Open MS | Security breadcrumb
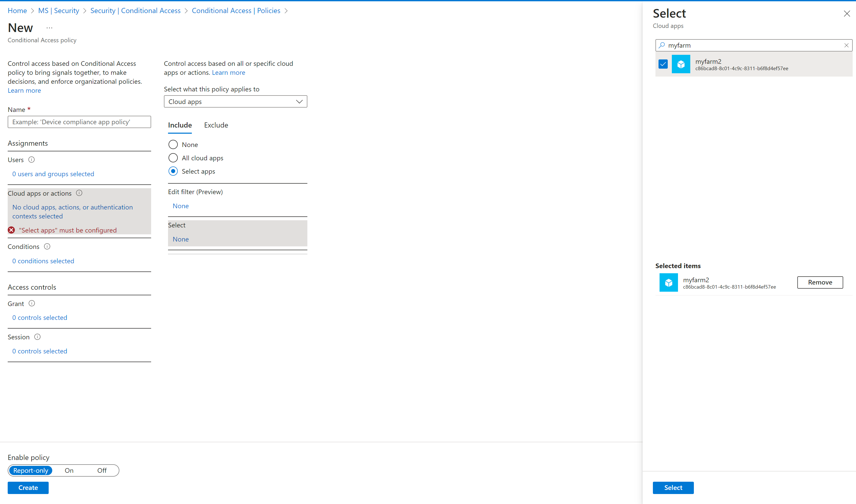 pos(58,10)
